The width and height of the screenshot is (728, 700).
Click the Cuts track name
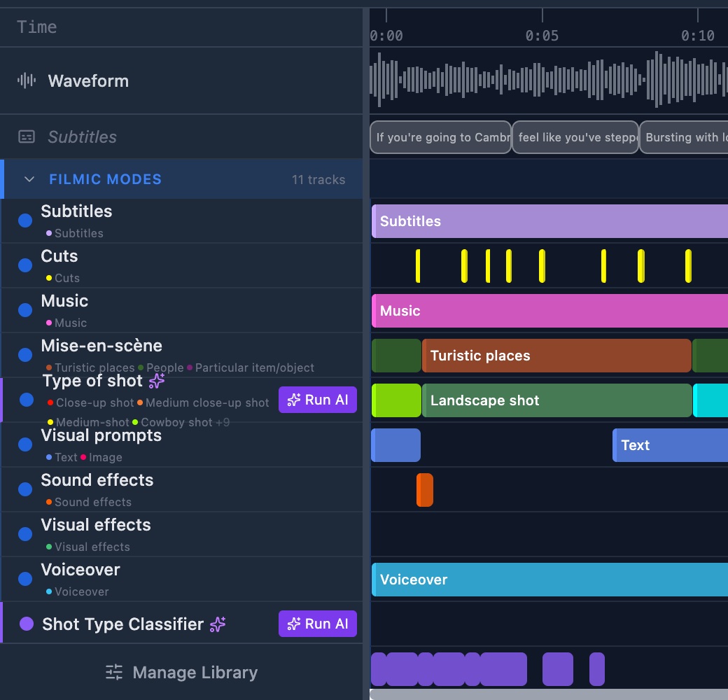[59, 255]
